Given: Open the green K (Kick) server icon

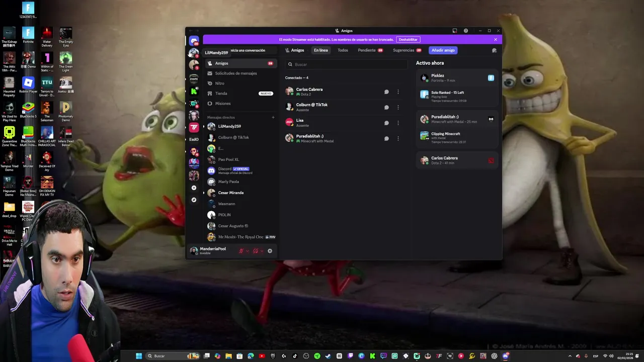Looking at the screenshot, I should (x=194, y=91).
